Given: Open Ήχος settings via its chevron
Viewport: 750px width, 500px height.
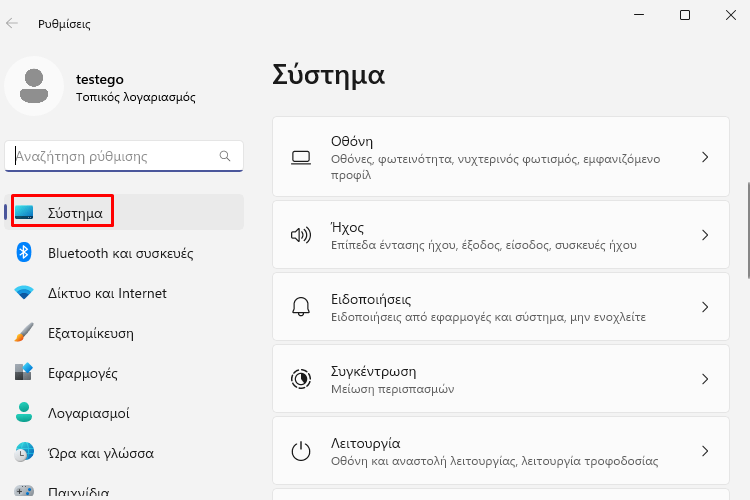Looking at the screenshot, I should [x=705, y=235].
